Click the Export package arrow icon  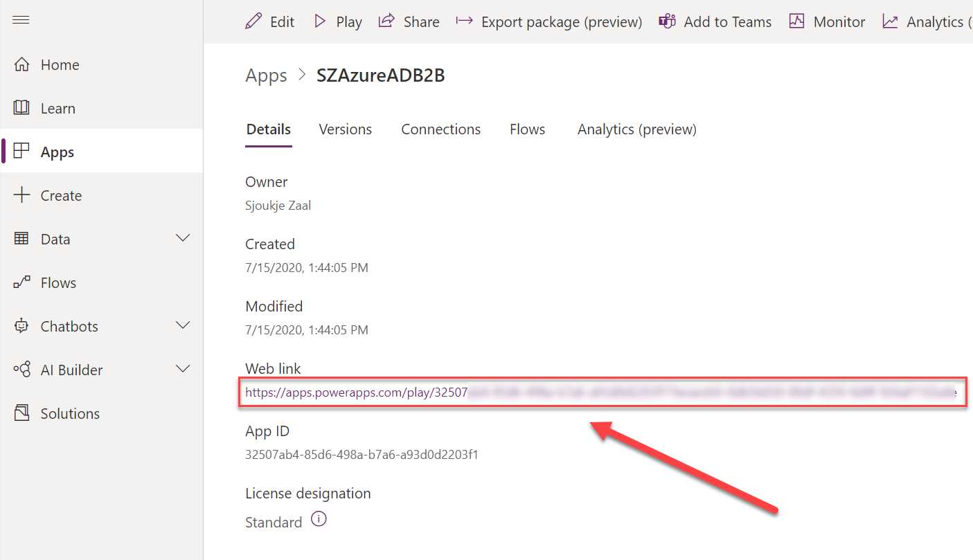pyautogui.click(x=464, y=21)
